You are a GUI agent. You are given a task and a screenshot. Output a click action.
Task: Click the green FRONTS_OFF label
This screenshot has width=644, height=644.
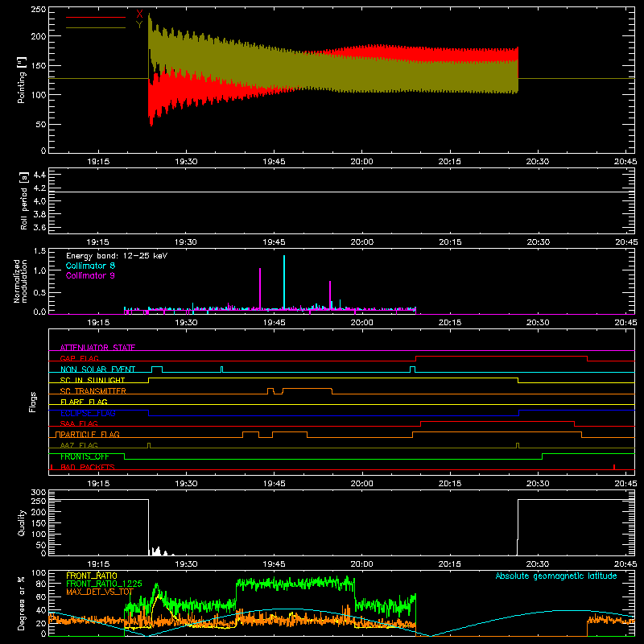[85, 456]
